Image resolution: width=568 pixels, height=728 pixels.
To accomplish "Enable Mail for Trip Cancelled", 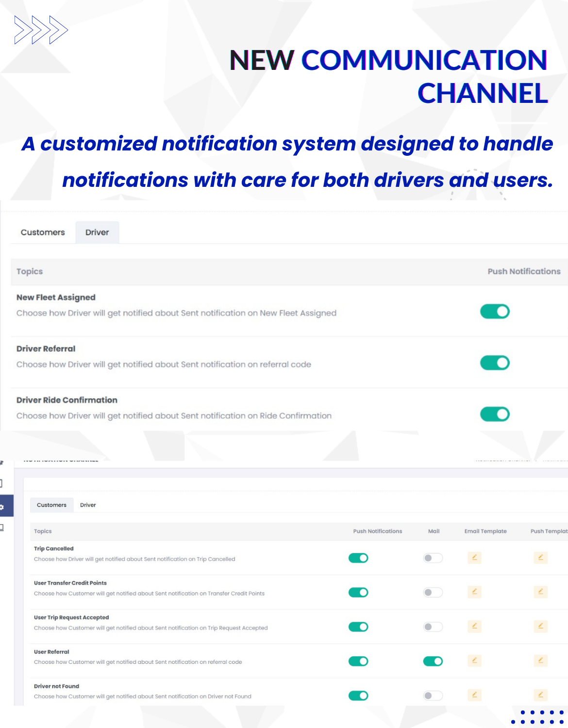I will 433,558.
